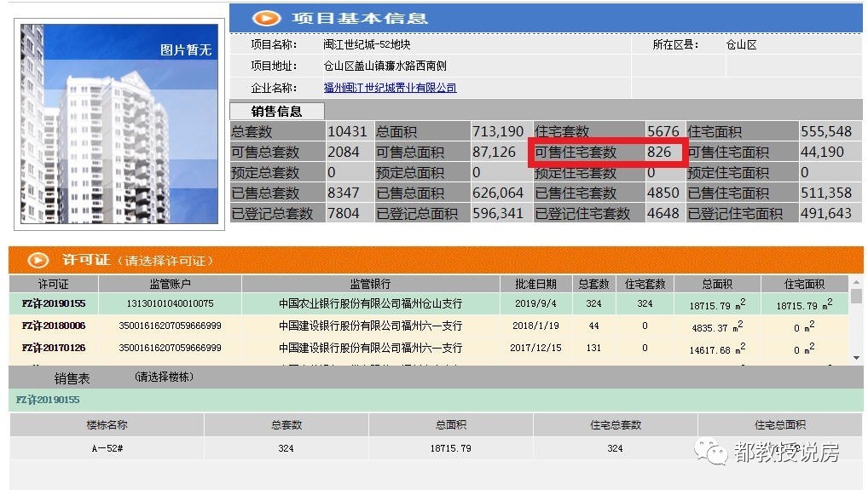Click approval date 2018/1/19

tap(535, 326)
